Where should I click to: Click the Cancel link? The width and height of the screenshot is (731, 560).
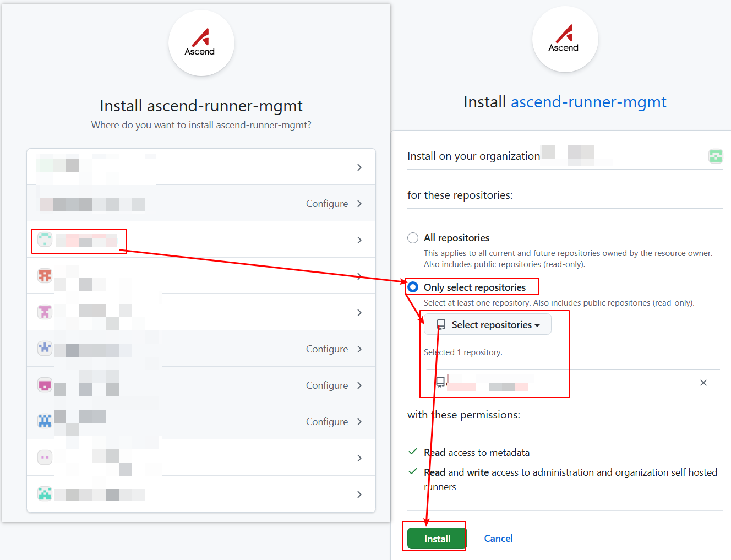pos(498,539)
